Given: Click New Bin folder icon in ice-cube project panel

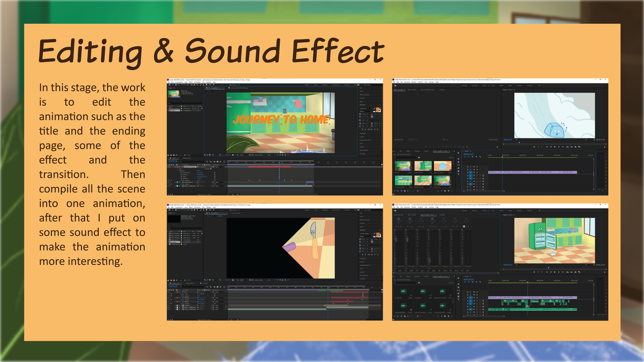Looking at the screenshot, I should tap(445, 191).
